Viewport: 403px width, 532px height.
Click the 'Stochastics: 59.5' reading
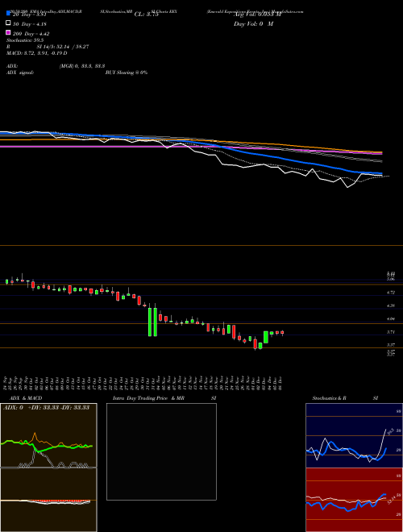pyautogui.click(x=23, y=40)
